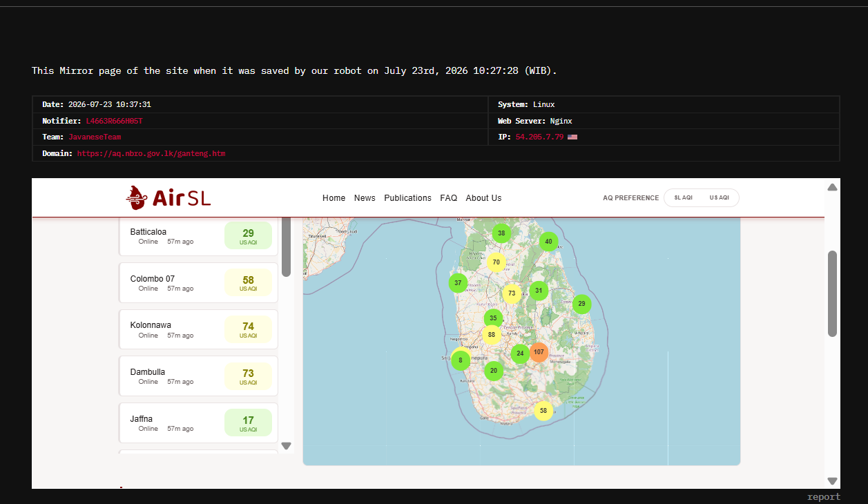Click the 29 US AQI badge for Batticaloa
Viewport: 868px width, 504px height.
248,236
